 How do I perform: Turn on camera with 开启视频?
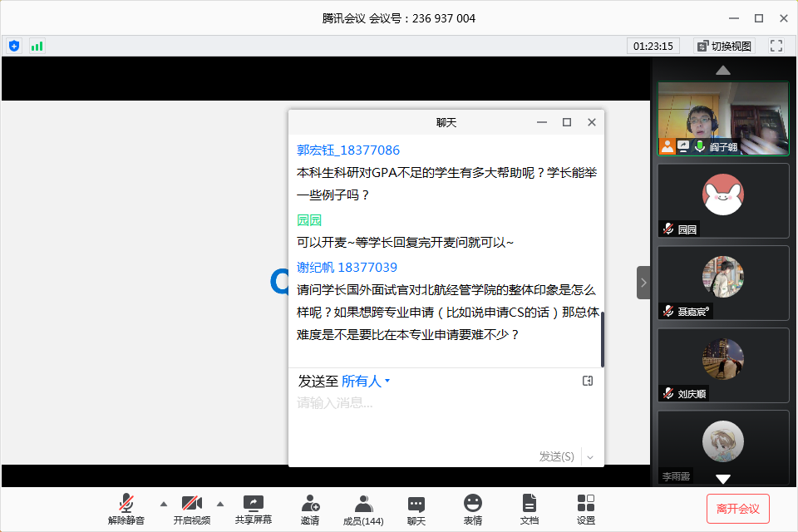point(192,508)
